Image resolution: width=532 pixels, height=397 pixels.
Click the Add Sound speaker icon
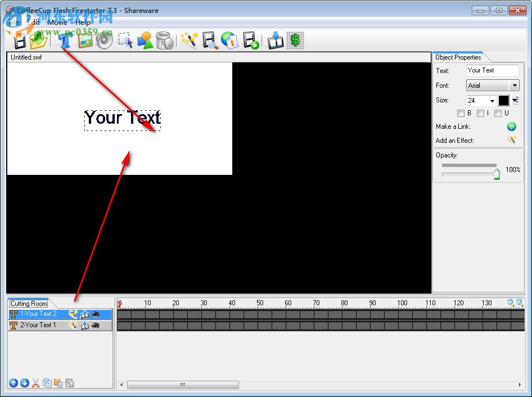click(x=105, y=40)
